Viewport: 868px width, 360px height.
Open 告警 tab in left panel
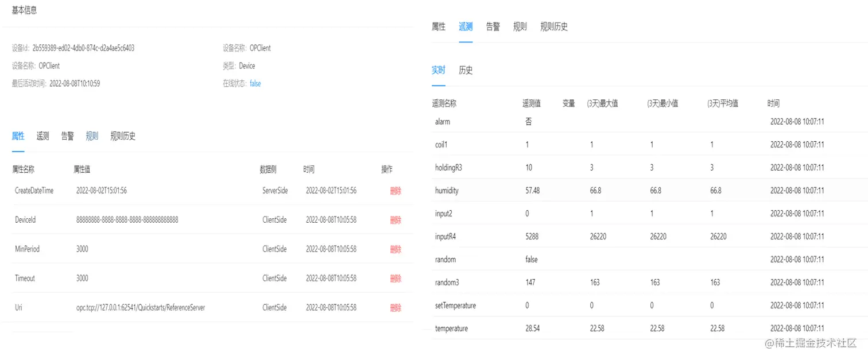67,136
